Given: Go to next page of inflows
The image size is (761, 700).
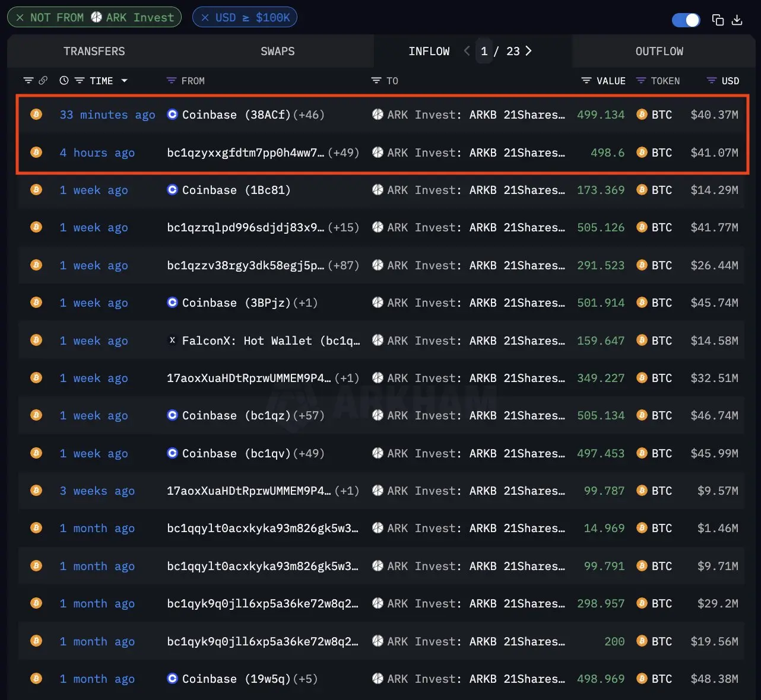Looking at the screenshot, I should [x=529, y=51].
